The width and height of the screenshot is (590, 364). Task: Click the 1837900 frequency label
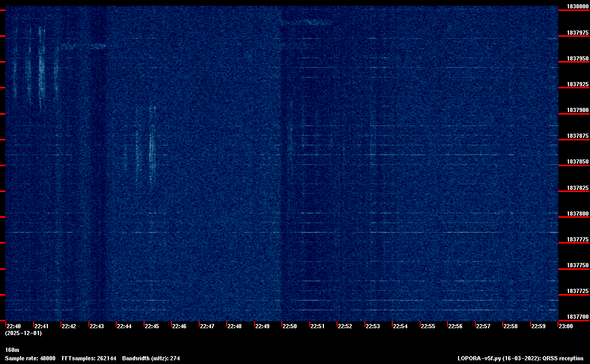point(577,110)
